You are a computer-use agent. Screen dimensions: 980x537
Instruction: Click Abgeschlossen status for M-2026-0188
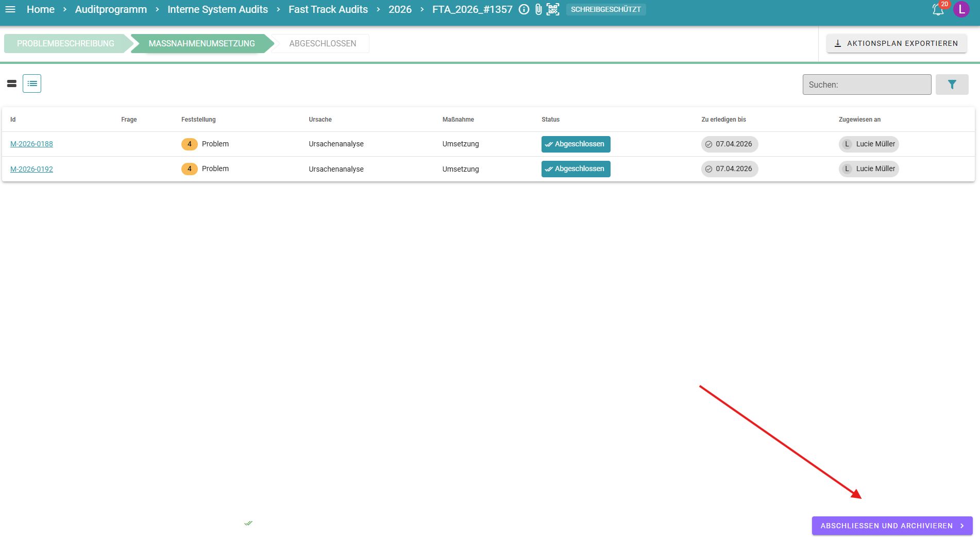click(x=576, y=144)
